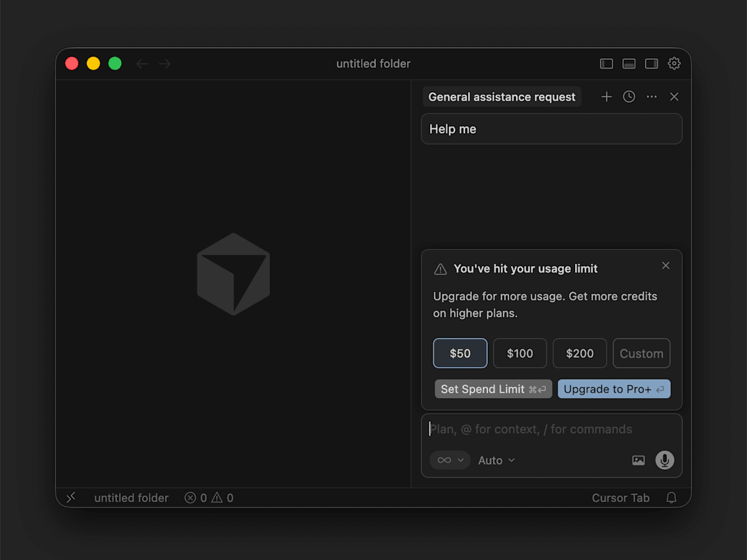Minimize window with yellow button
The image size is (747, 560).
tap(93, 63)
